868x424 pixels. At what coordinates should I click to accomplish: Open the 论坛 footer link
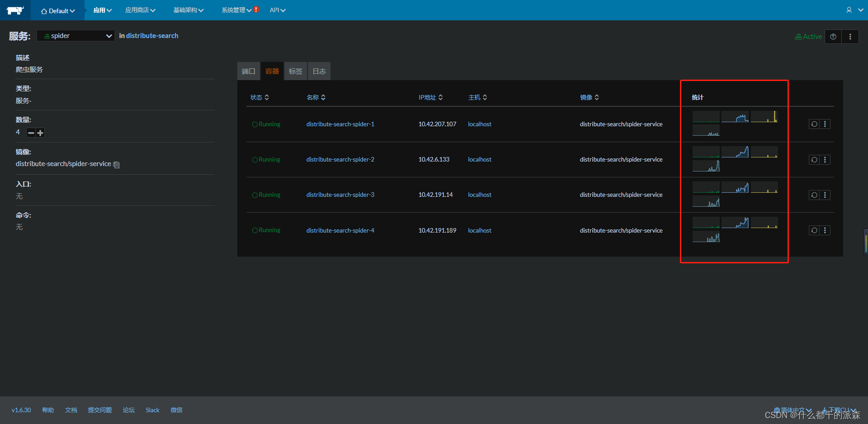click(x=129, y=410)
